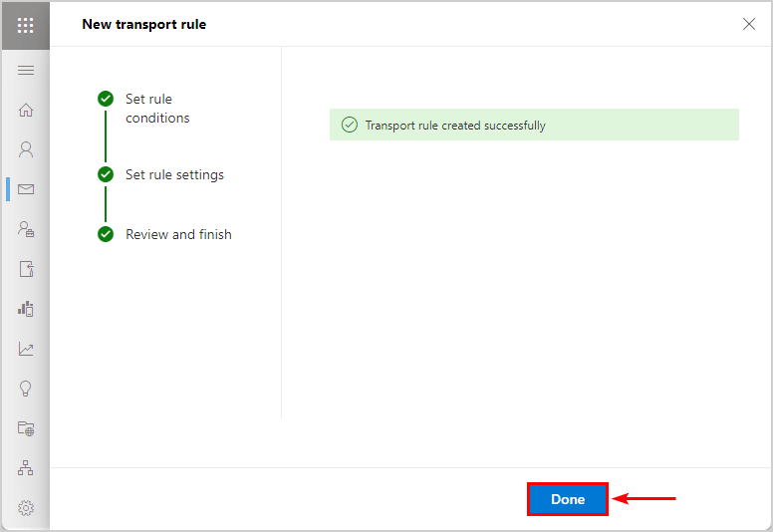Close the New transport rule panel
The height and width of the screenshot is (532, 773).
[749, 24]
